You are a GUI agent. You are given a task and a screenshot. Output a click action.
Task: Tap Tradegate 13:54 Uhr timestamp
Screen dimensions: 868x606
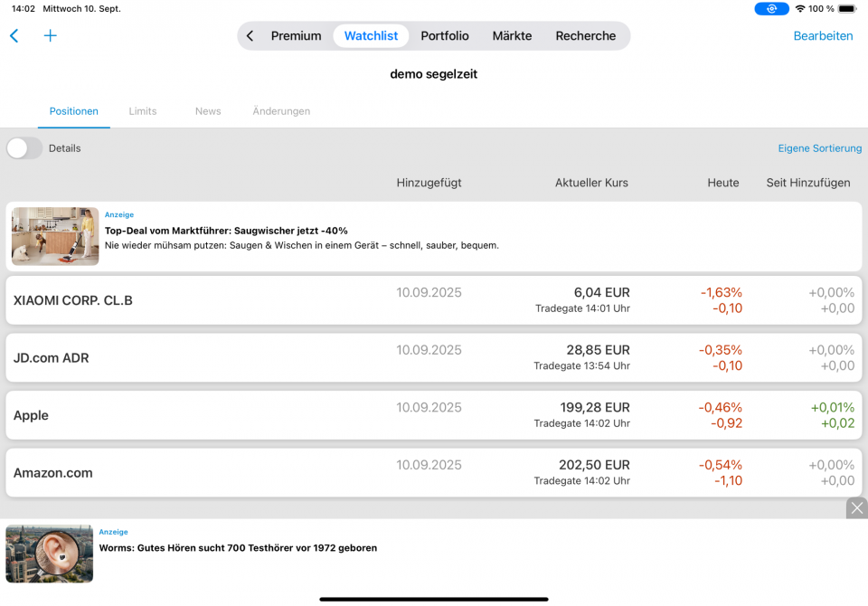(581, 365)
